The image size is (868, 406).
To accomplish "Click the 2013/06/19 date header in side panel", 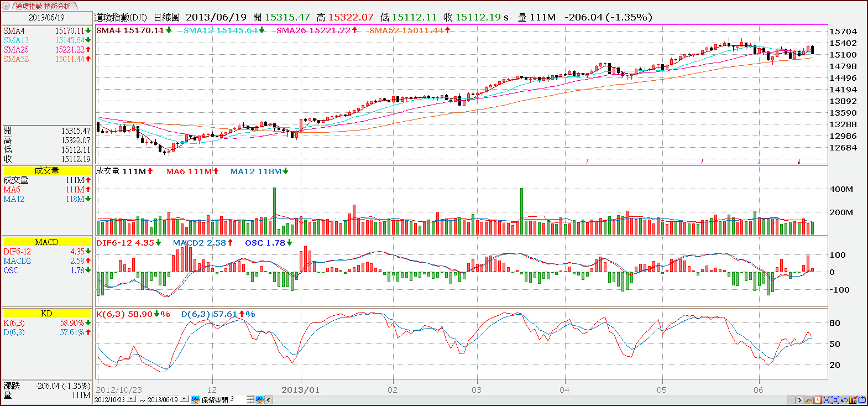I will pos(46,17).
